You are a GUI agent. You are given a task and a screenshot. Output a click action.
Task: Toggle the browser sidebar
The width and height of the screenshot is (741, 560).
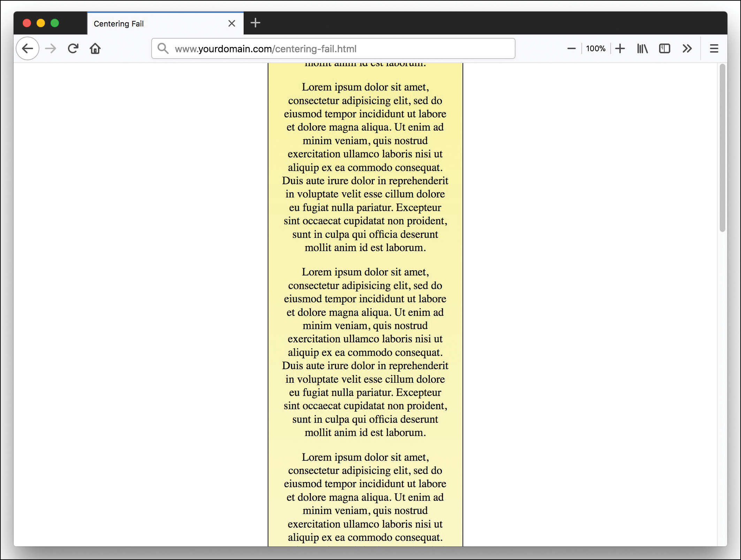coord(665,48)
